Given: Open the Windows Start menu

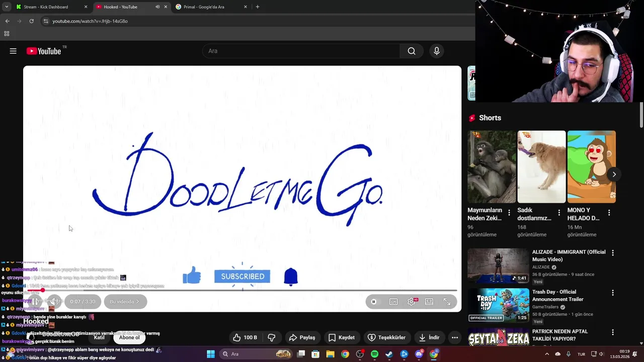Looking at the screenshot, I should tap(211, 354).
